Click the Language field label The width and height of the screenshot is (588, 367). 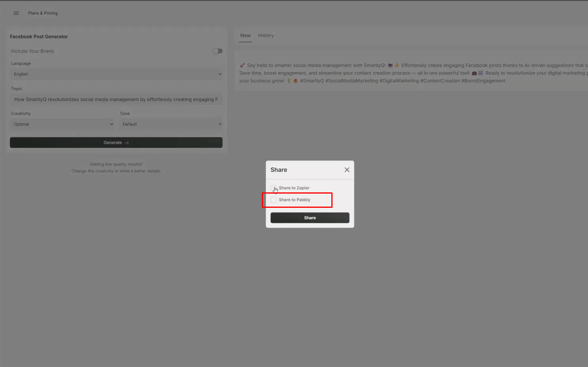pyautogui.click(x=21, y=64)
